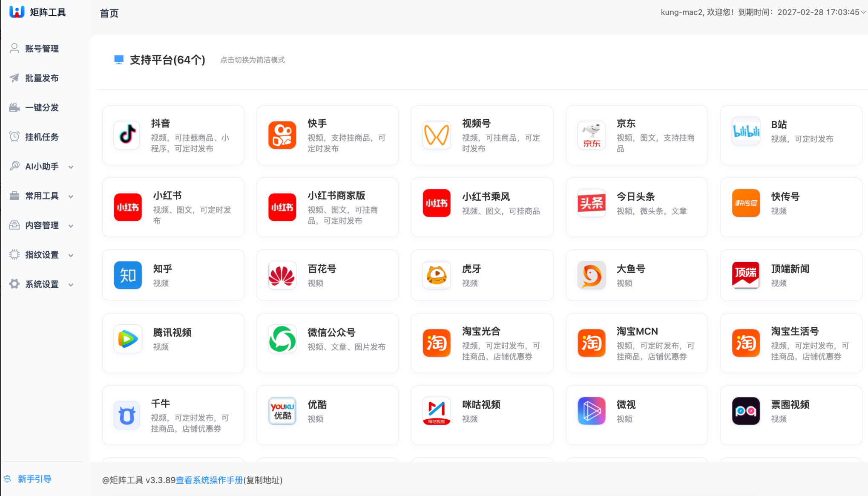Click the 首页 breadcrumb title
The height and width of the screenshot is (496, 868).
pos(109,14)
